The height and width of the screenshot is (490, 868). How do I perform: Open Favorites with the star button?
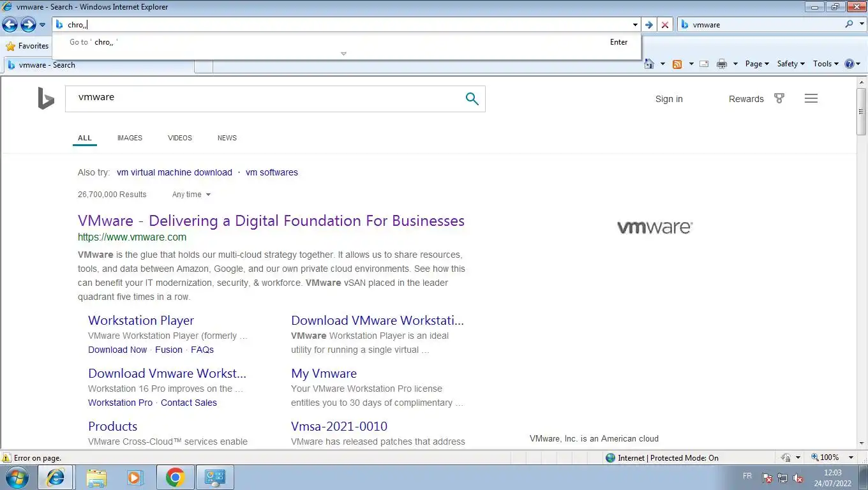click(x=27, y=46)
